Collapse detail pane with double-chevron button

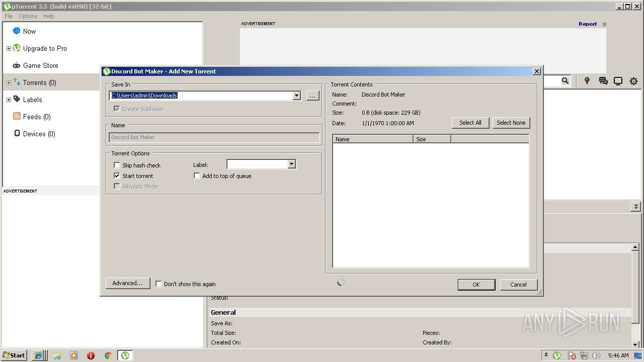coord(636,207)
